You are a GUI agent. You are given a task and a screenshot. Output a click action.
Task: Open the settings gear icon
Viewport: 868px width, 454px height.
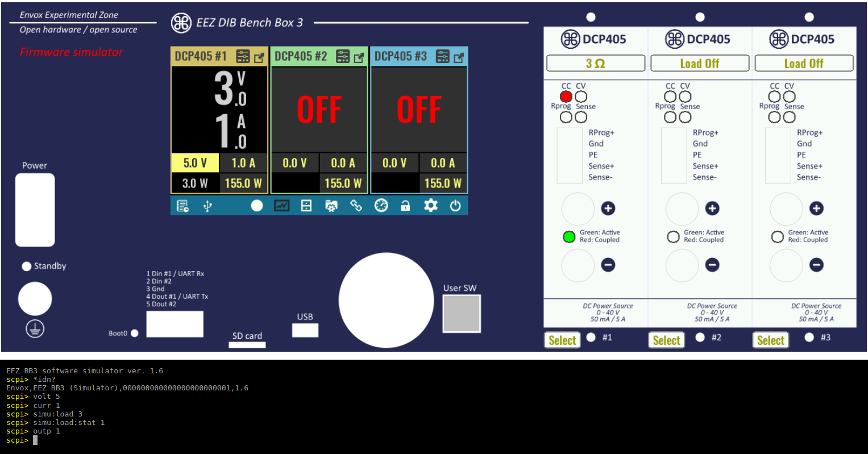pyautogui.click(x=431, y=206)
